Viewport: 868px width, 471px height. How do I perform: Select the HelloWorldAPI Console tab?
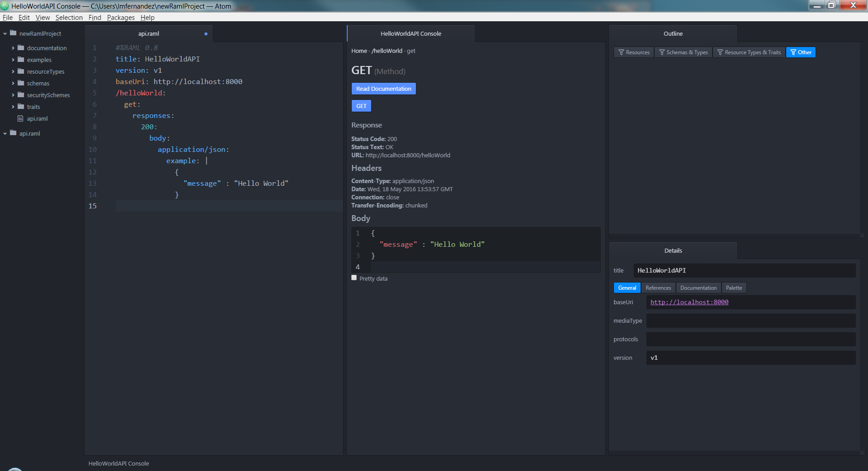tap(411, 33)
